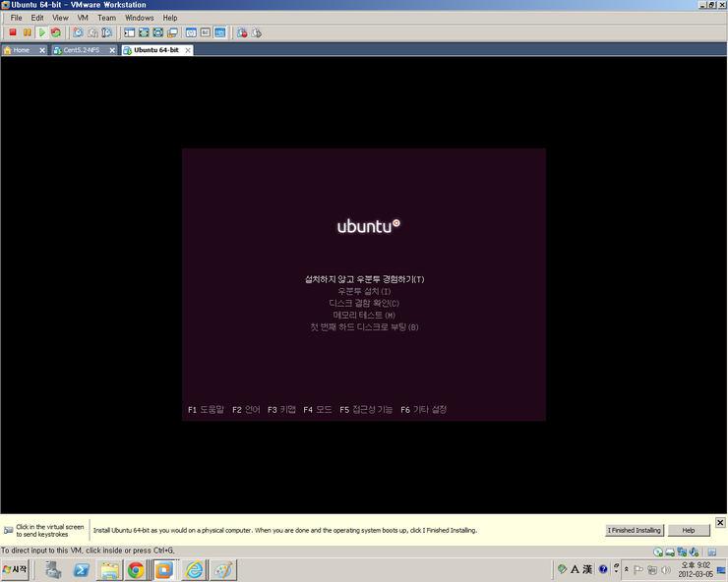728x582 pixels.
Task: Click 'F3 키맵' keymap entry
Action: coord(281,409)
